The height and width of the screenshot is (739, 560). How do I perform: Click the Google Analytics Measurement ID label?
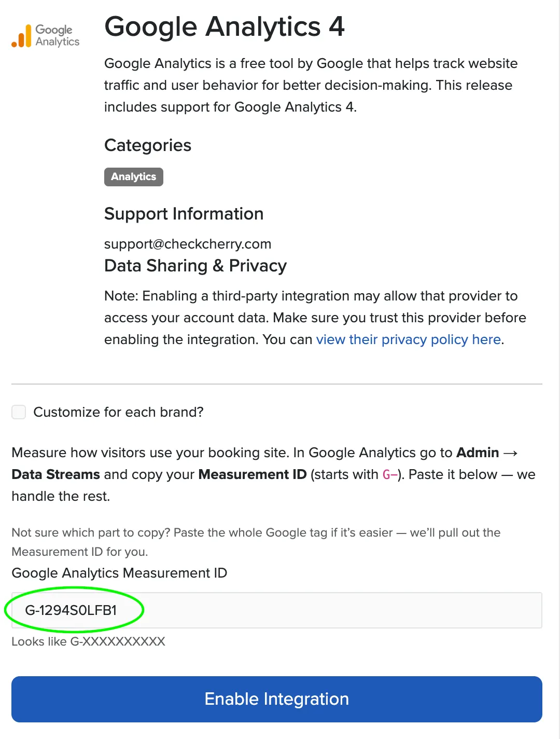click(x=119, y=573)
